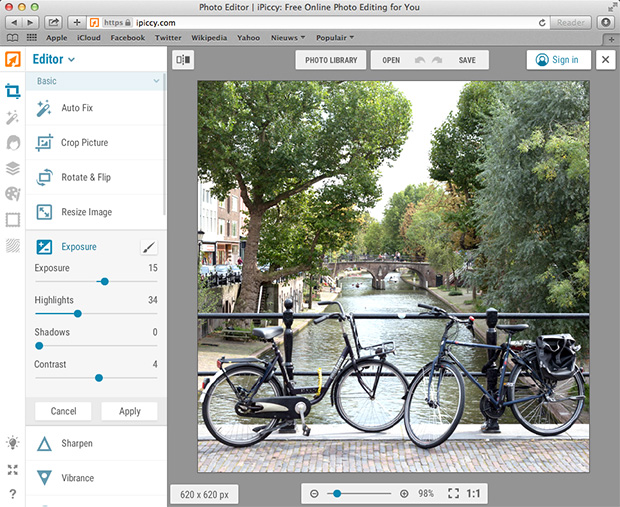
Task: Click the redo arrow
Action: click(437, 60)
